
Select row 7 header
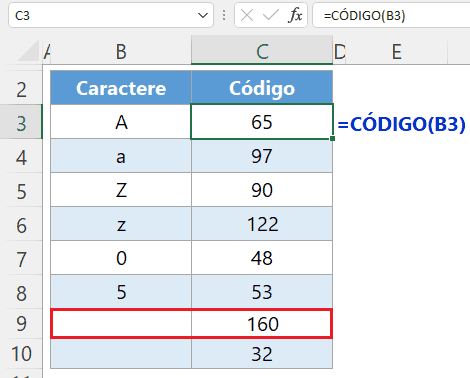click(x=21, y=259)
